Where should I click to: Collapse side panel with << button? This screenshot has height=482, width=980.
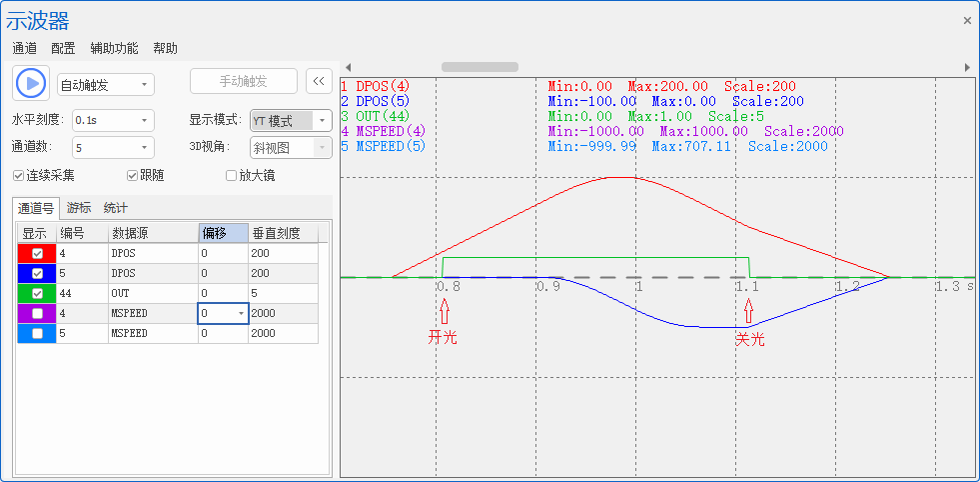tap(319, 81)
